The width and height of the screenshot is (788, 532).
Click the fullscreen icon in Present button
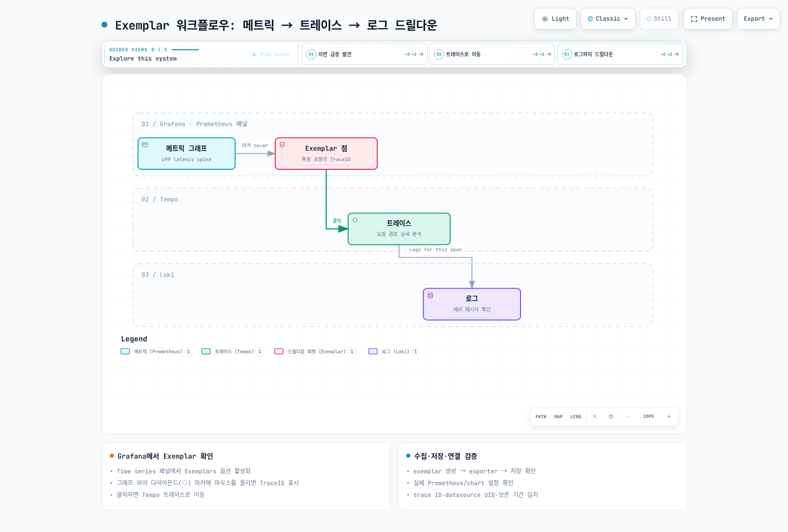694,19
